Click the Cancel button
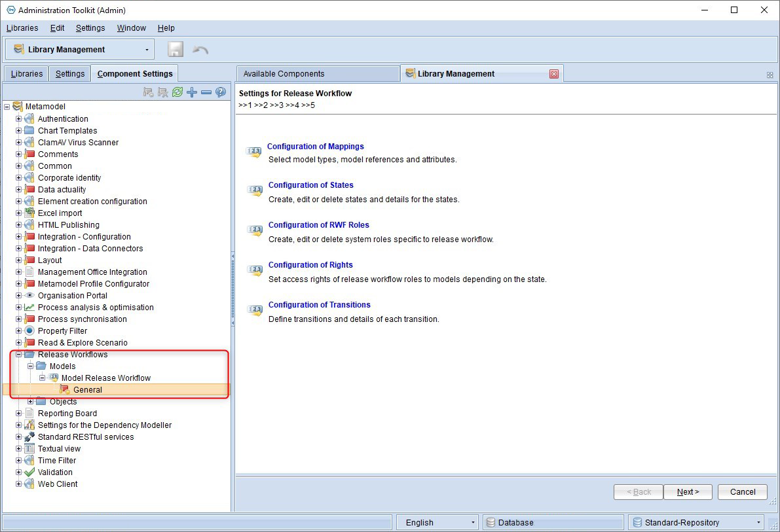Image resolution: width=780 pixels, height=532 pixels. point(743,491)
